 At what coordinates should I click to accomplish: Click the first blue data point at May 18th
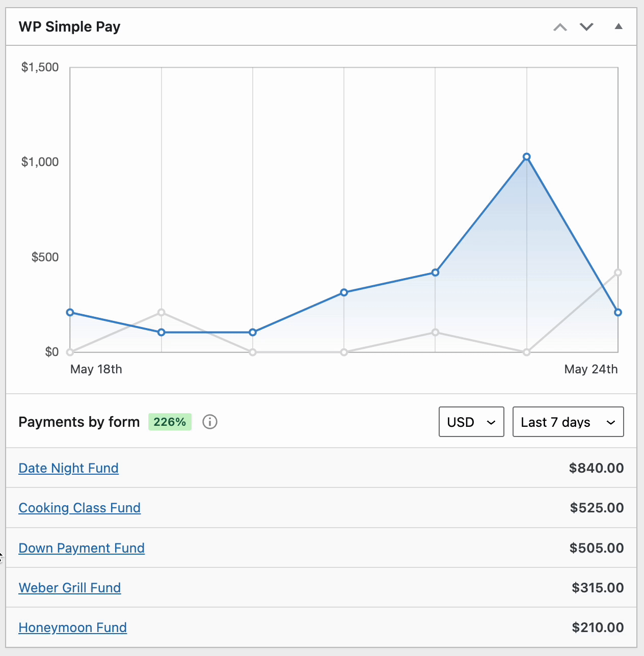70,312
